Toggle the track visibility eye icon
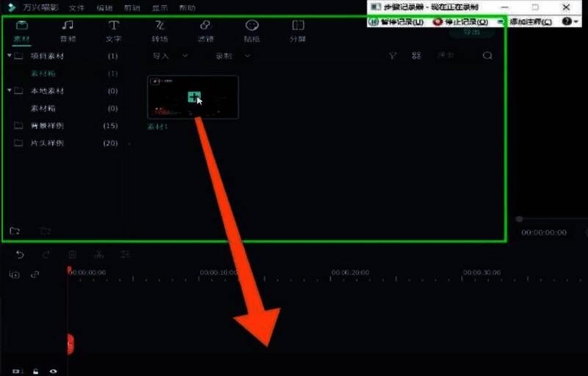 click(x=53, y=372)
